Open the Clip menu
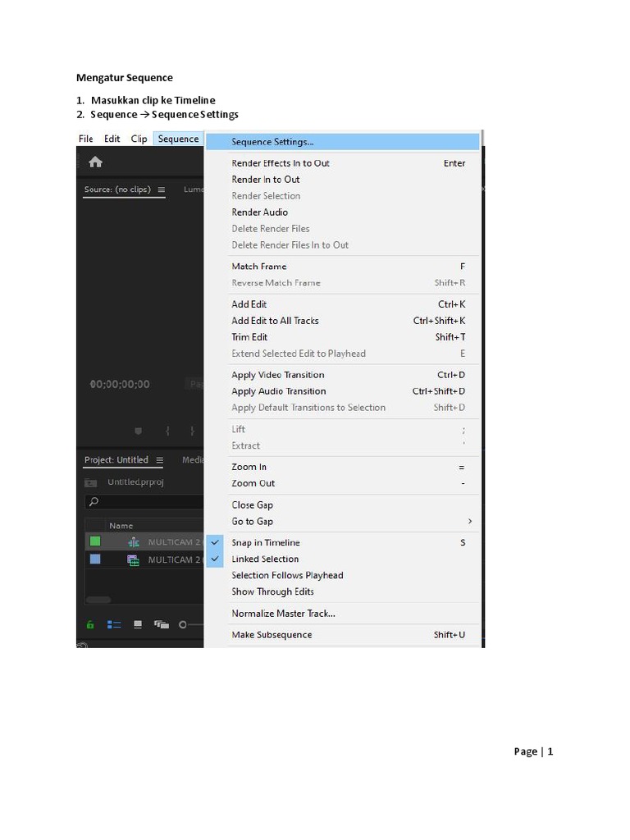Viewport: 630px width, 840px height. point(139,139)
